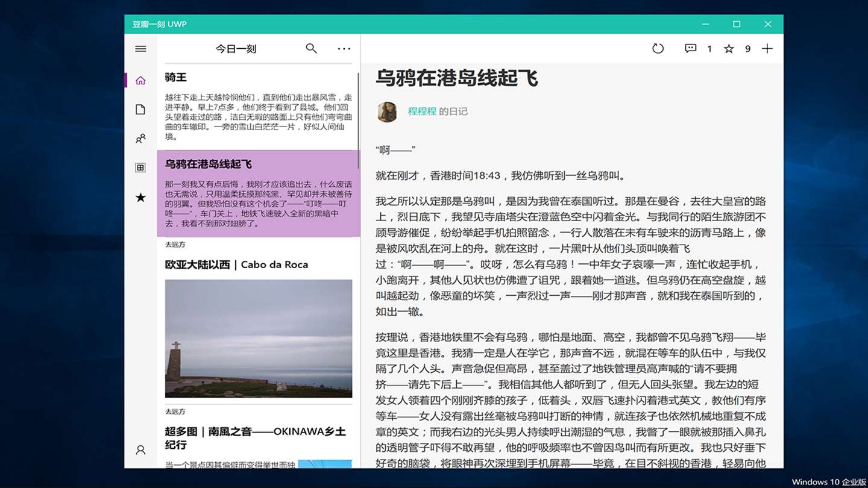Open the document page icon in sidebar
The height and width of the screenshot is (488, 868).
pyautogui.click(x=140, y=109)
